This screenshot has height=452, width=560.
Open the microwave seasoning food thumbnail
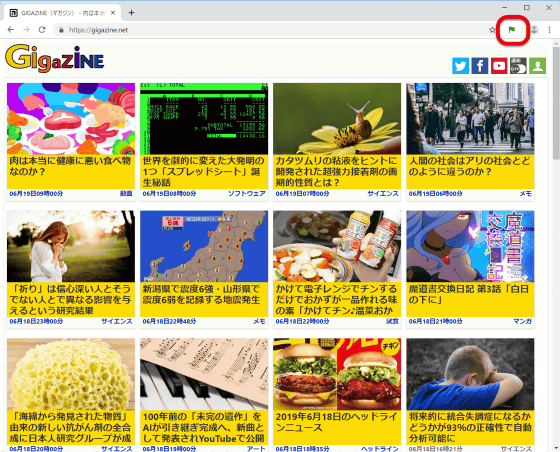click(x=337, y=246)
